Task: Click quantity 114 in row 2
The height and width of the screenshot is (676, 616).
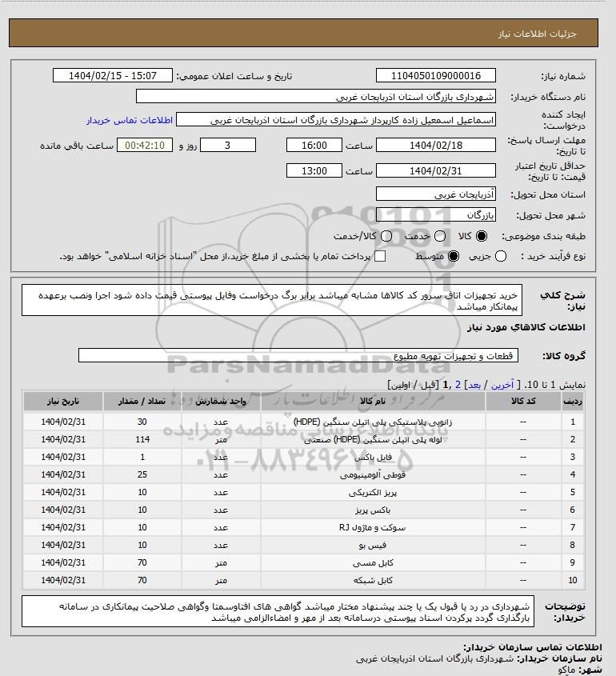Action: 142,439
